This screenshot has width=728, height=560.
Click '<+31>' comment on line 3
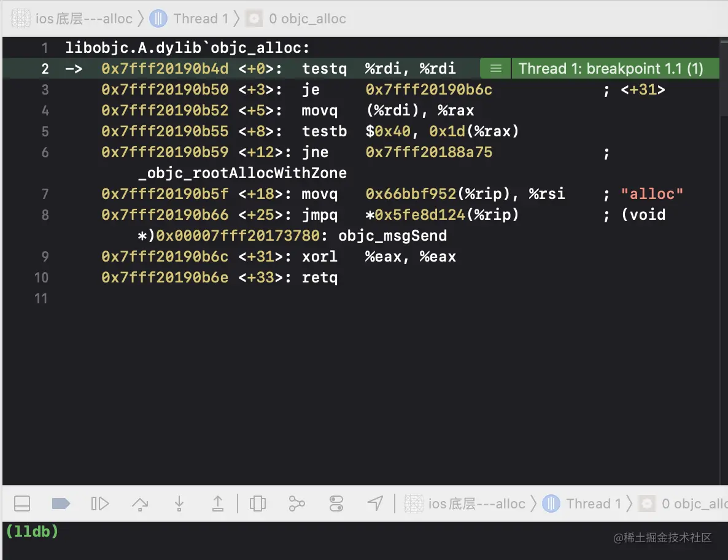pos(643,90)
